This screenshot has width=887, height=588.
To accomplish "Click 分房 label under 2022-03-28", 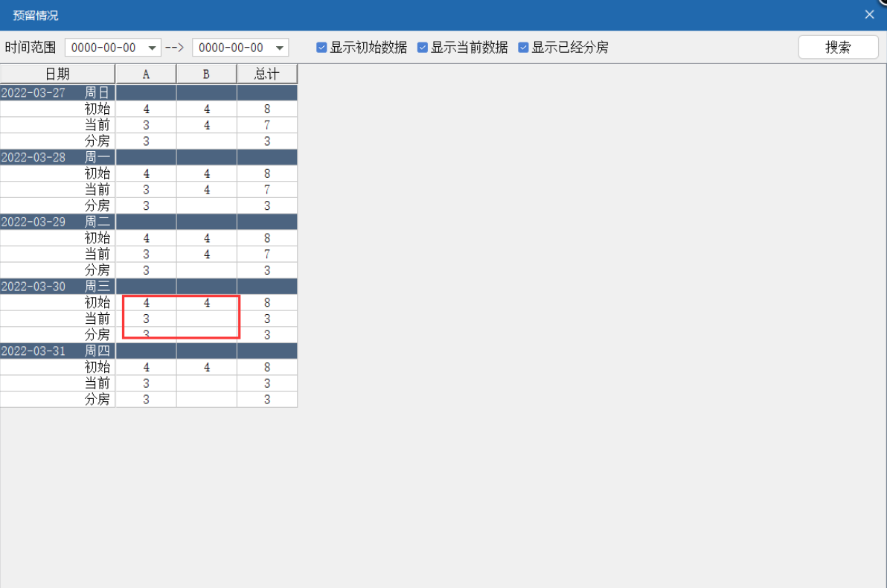I will [x=97, y=205].
